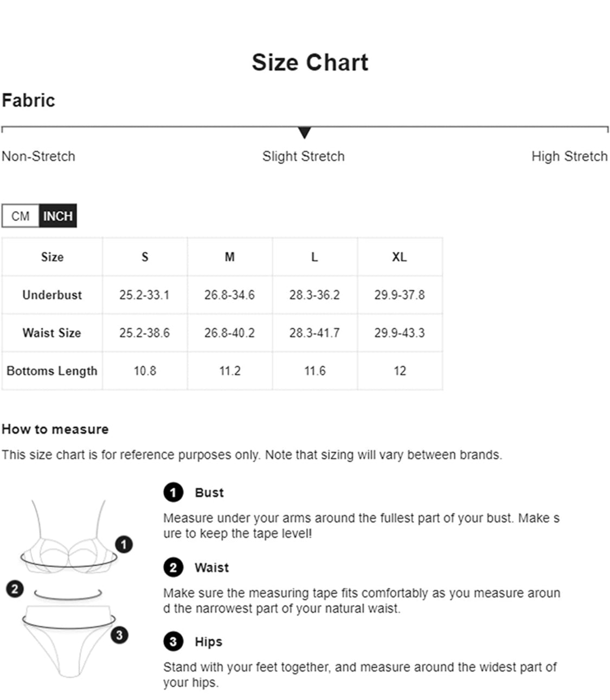
Task: Click the Underbust row header
Action: click(x=52, y=295)
